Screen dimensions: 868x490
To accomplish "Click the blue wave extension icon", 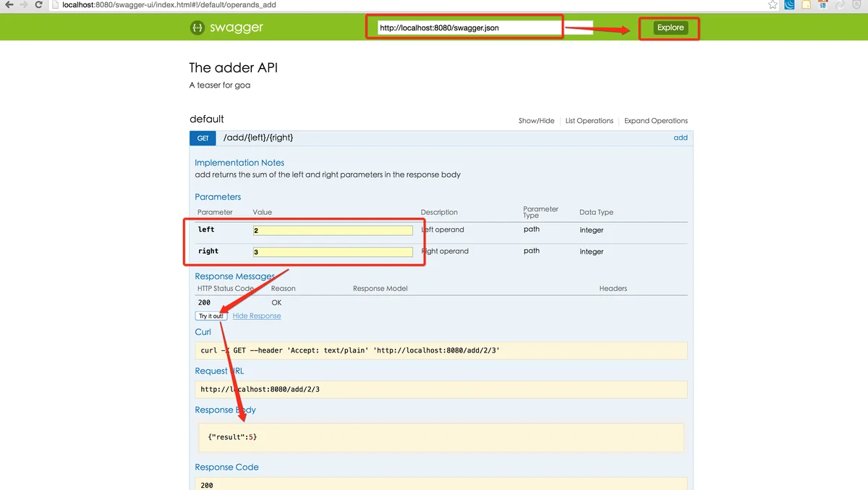I will [789, 5].
